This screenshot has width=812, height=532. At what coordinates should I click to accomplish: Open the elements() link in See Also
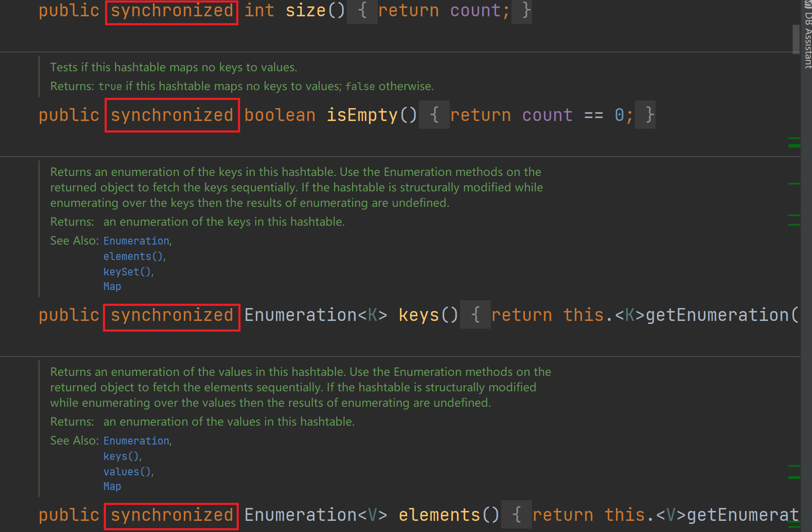133,257
